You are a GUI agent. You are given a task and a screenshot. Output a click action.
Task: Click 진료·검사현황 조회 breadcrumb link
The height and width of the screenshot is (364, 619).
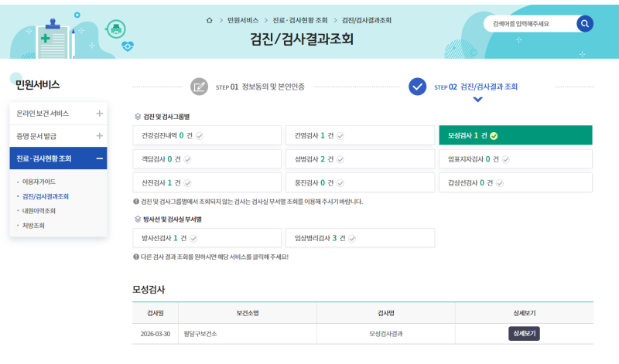300,20
